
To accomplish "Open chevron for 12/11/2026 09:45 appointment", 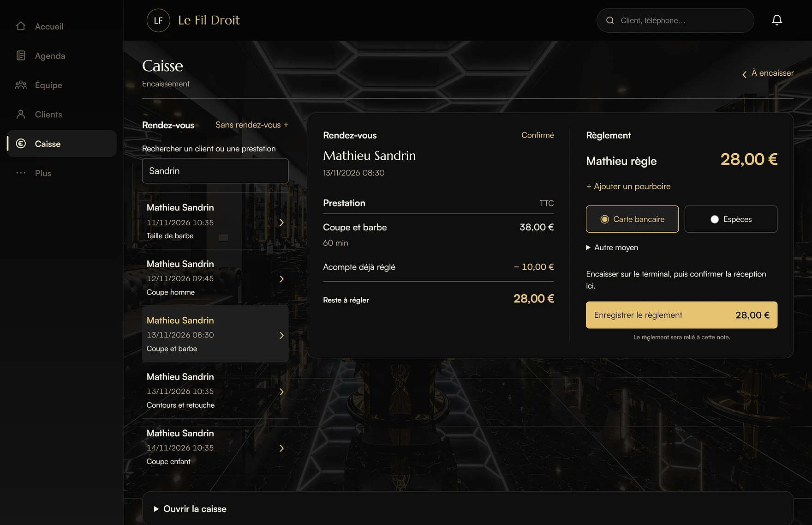I will coord(281,279).
